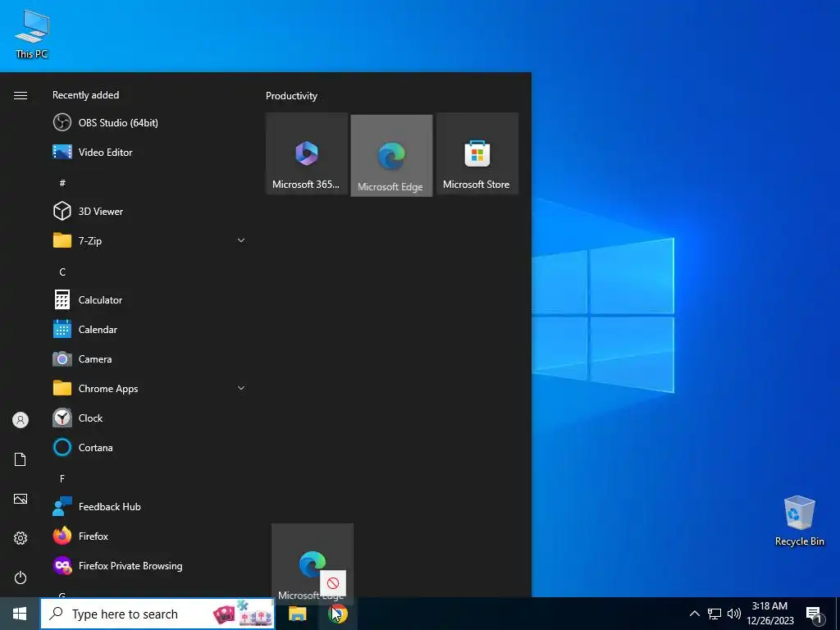This screenshot has height=630, width=840.
Task: Open the 7-Zip folder entry
Action: [148, 240]
